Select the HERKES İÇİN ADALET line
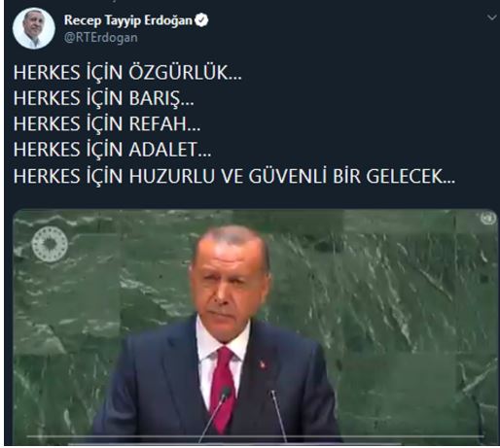The image size is (500, 448). pos(112,150)
